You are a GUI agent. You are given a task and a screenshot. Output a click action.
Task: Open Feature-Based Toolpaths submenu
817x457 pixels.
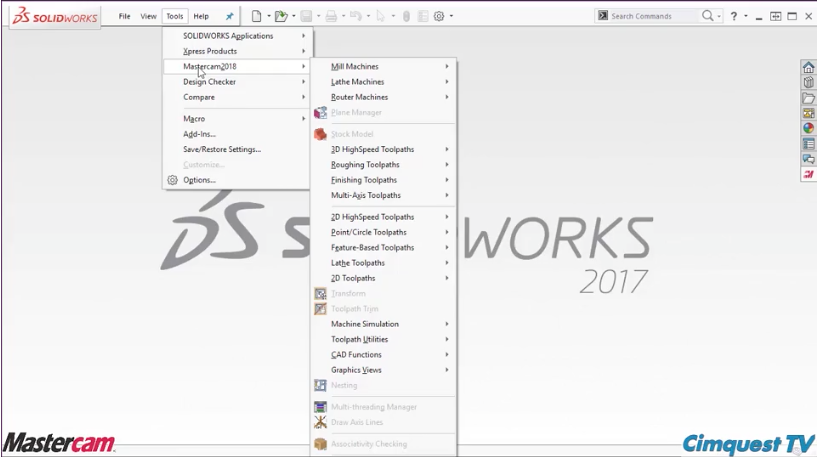coord(384,248)
